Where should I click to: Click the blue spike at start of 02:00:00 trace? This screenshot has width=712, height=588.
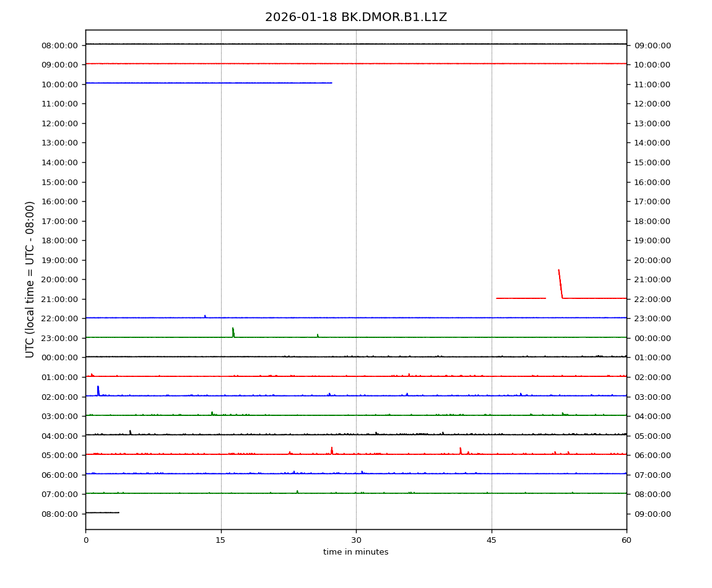click(98, 390)
